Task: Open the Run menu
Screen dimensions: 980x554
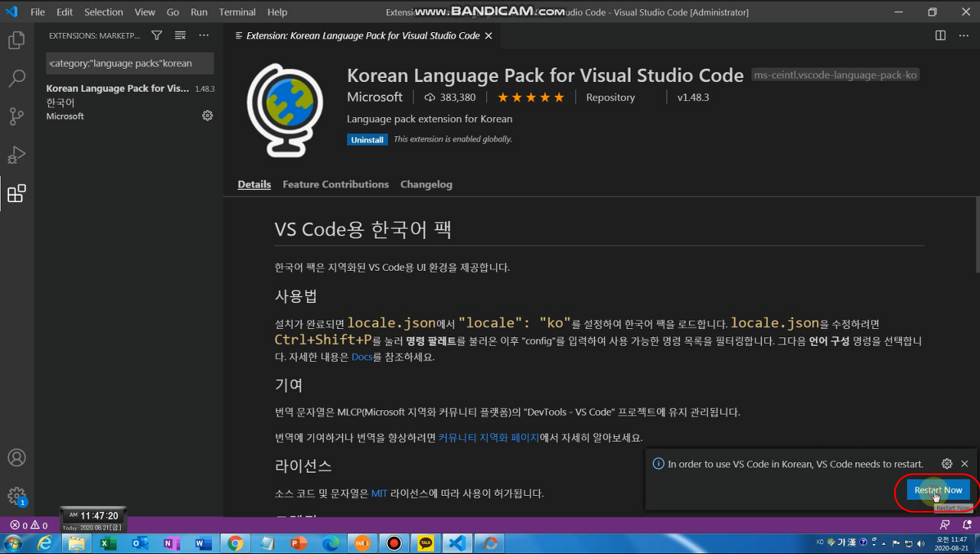Action: [199, 11]
